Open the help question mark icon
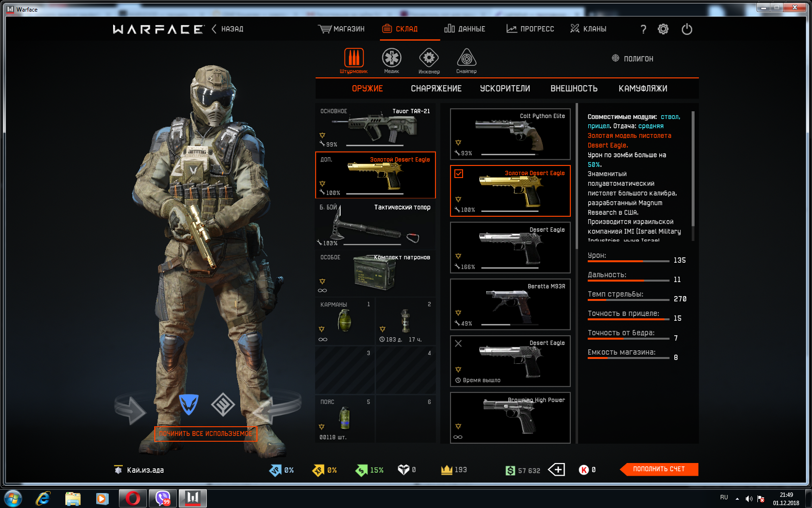 [643, 29]
